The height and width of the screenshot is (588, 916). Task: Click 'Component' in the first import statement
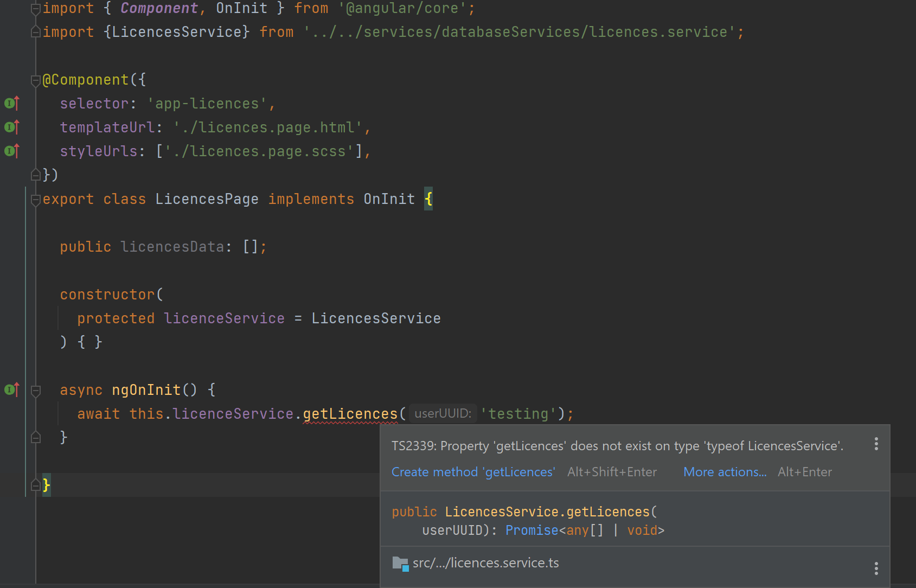(159, 8)
